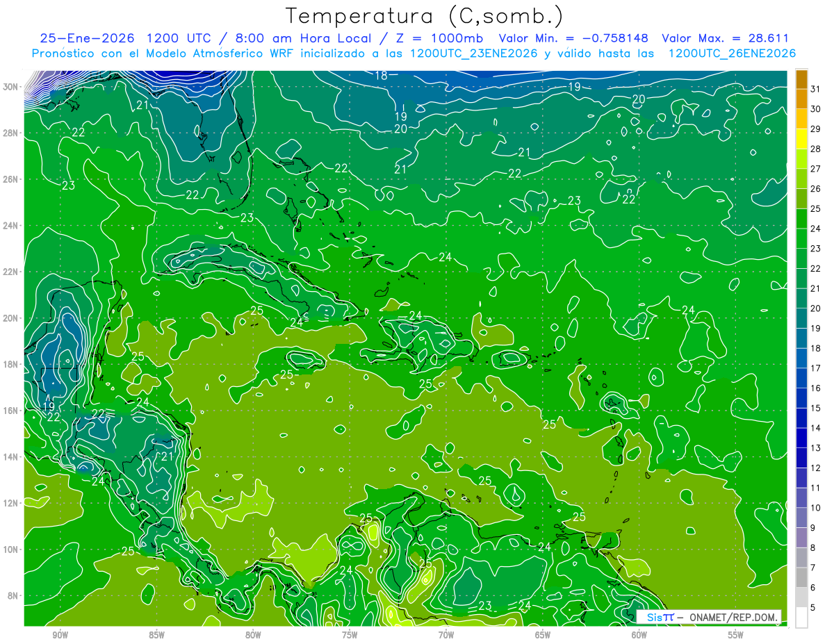Click the colorbar legend label "29"
Screen dimensions: 834x644
coord(816,129)
